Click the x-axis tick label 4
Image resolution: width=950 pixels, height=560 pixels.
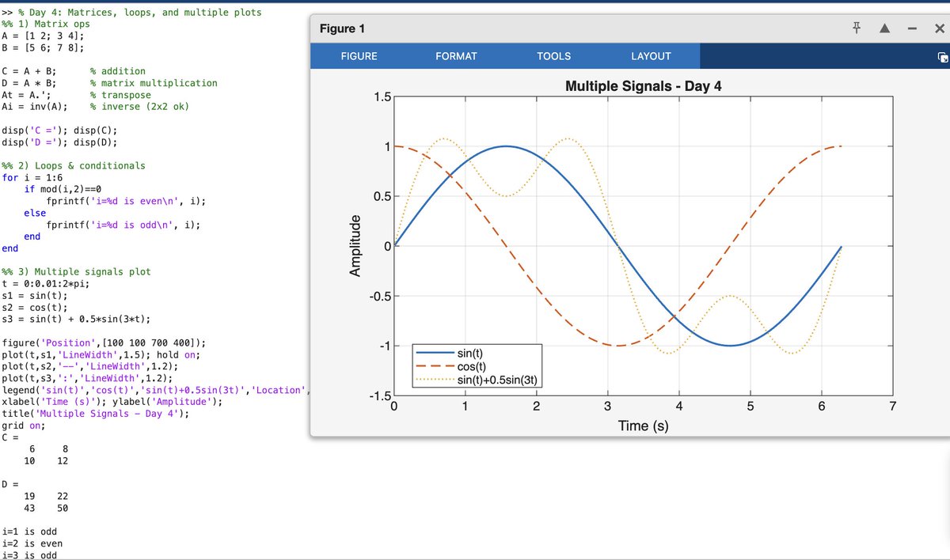[x=679, y=407]
